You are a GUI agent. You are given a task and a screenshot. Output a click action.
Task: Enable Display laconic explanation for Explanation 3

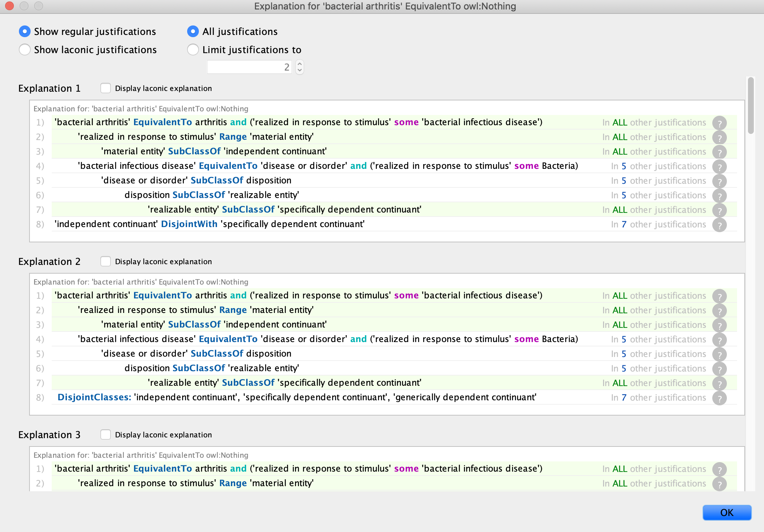click(x=106, y=434)
